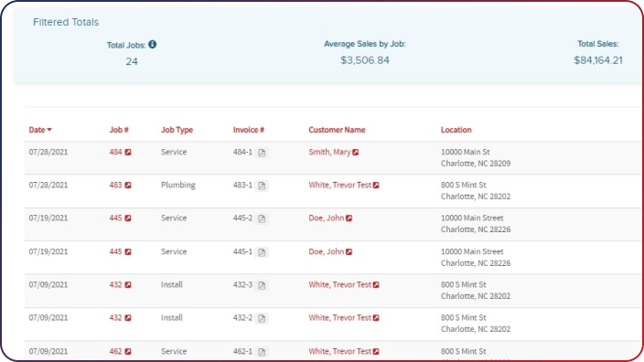The height and width of the screenshot is (362, 644).
Task: Sort by Job Type column header
Action: 177,130
